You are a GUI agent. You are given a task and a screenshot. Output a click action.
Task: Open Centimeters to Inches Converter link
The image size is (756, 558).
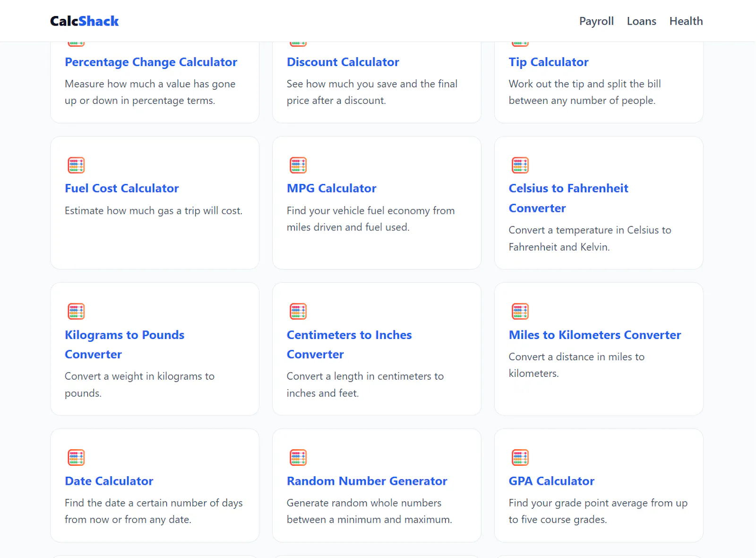pos(349,345)
